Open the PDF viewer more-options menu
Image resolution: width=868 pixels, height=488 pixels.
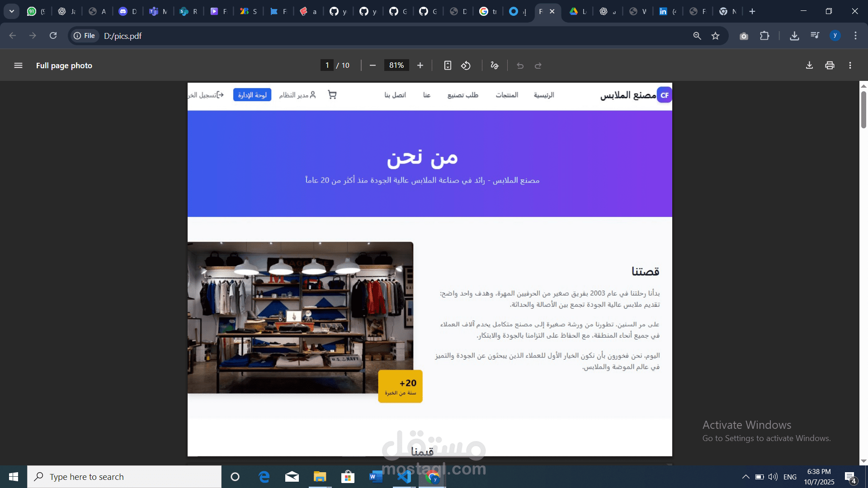tap(849, 65)
